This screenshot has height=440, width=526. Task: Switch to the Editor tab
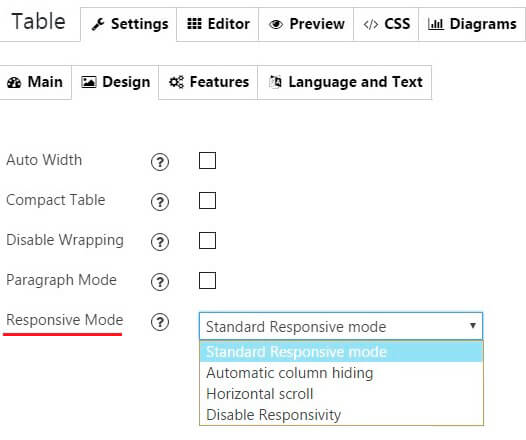[218, 24]
